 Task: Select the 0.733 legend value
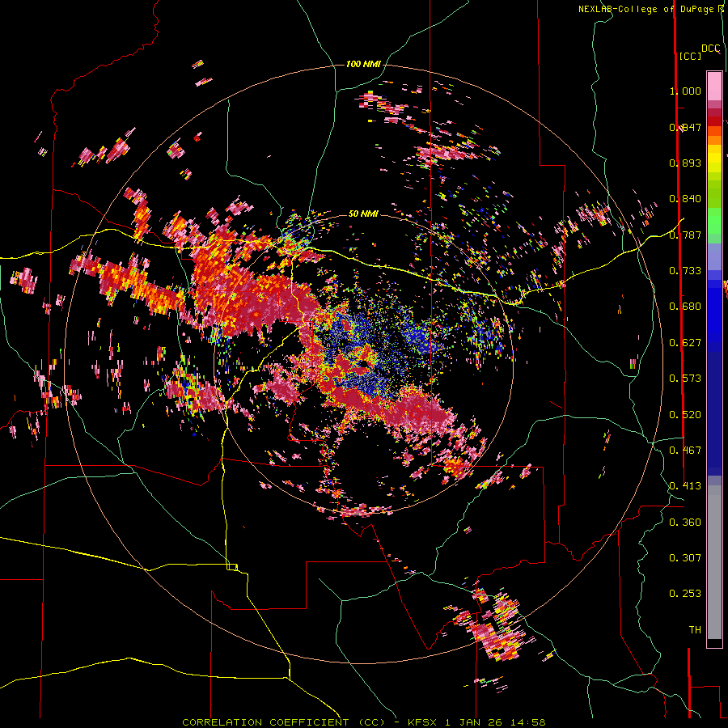[685, 271]
